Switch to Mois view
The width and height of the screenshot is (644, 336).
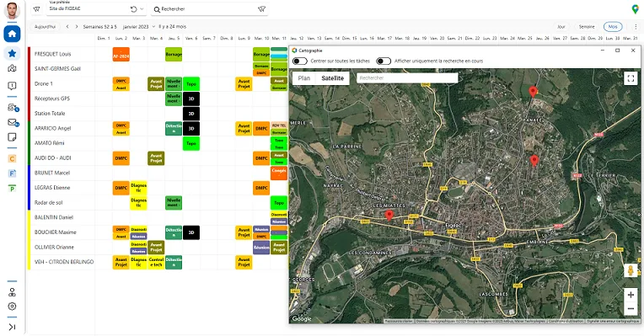(613, 27)
